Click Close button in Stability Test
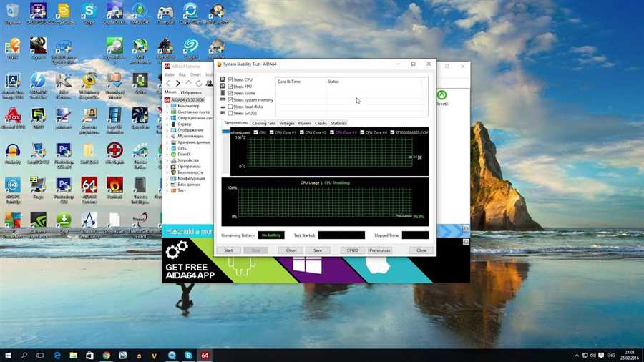The width and height of the screenshot is (644, 362). (421, 250)
